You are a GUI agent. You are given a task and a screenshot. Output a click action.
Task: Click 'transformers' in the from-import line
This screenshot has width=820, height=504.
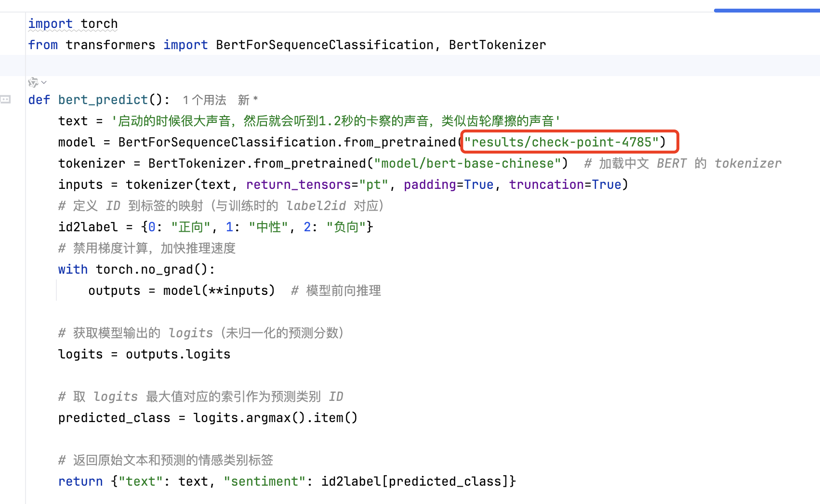tap(110, 45)
